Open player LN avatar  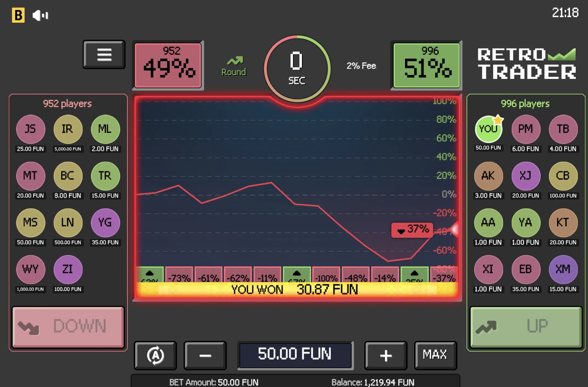coord(68,223)
